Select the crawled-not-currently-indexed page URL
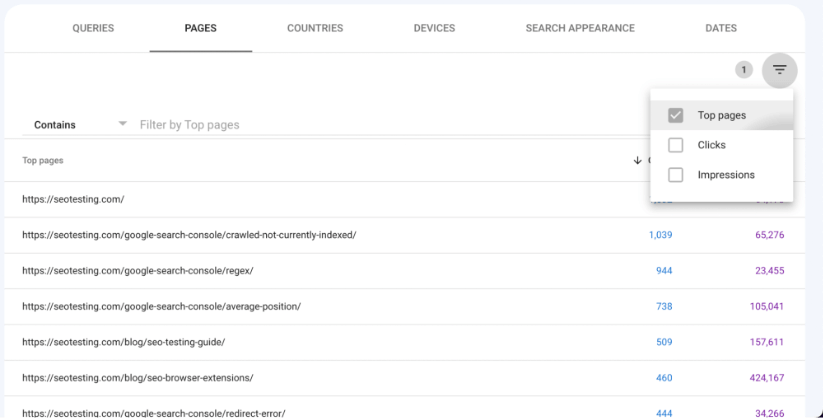823x418 pixels. tap(189, 235)
